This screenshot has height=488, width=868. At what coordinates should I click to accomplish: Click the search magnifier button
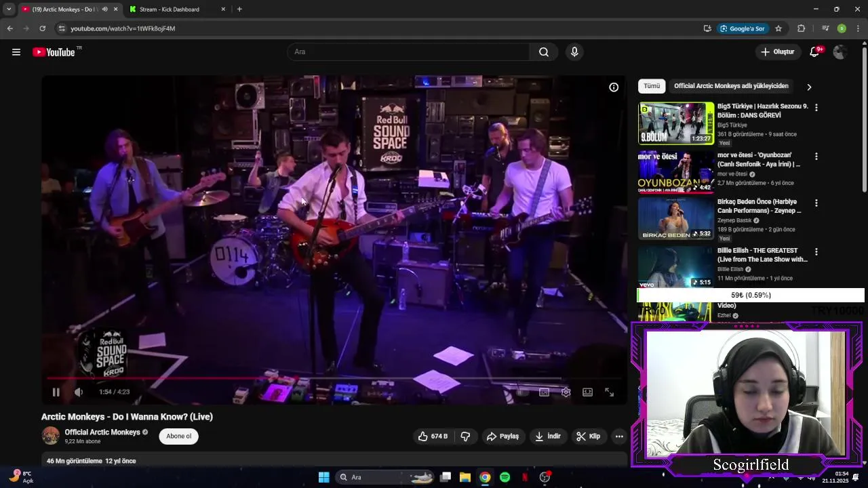point(544,52)
